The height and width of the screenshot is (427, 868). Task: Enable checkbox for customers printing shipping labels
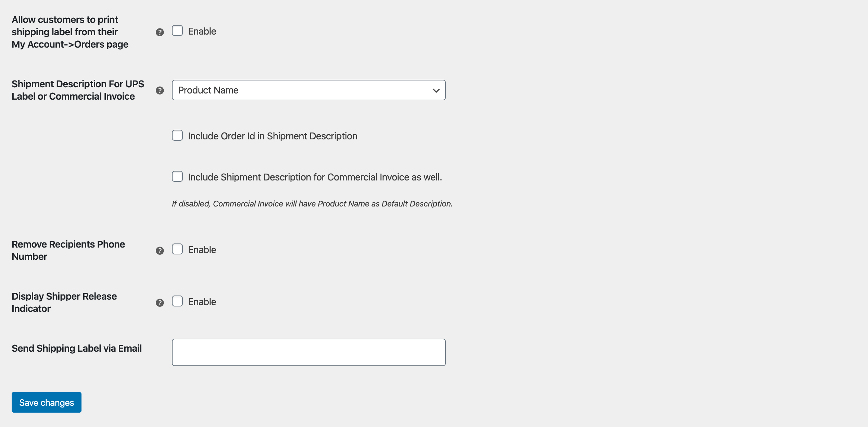pyautogui.click(x=177, y=31)
